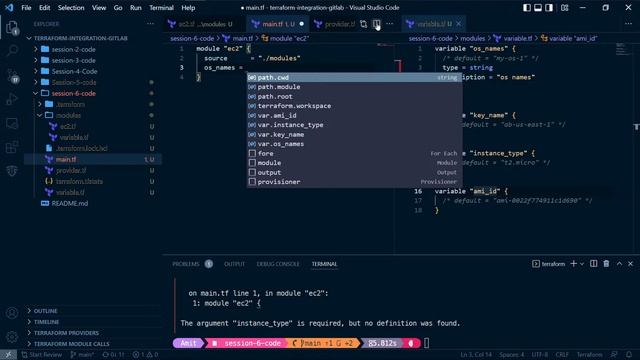The image size is (640, 360).
Task: Split the terminal with the split icon
Action: coord(593,264)
